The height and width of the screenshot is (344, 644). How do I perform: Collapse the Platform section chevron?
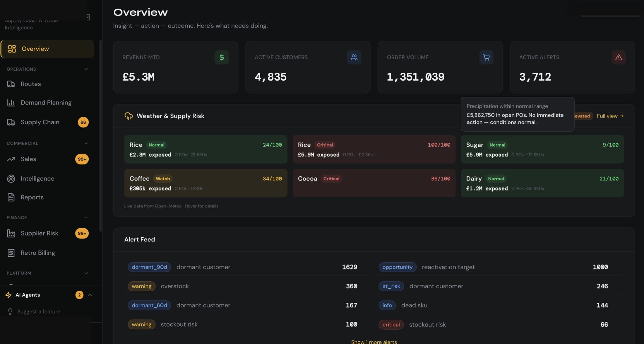pos(86,273)
